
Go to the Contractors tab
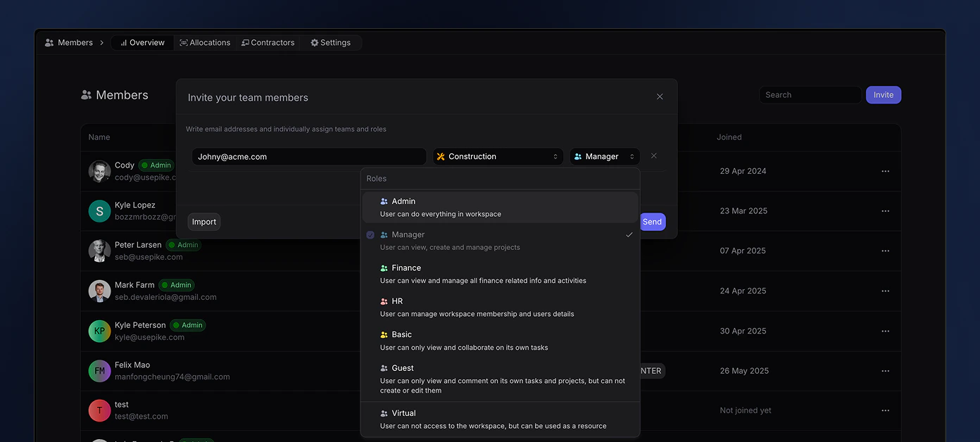point(268,43)
